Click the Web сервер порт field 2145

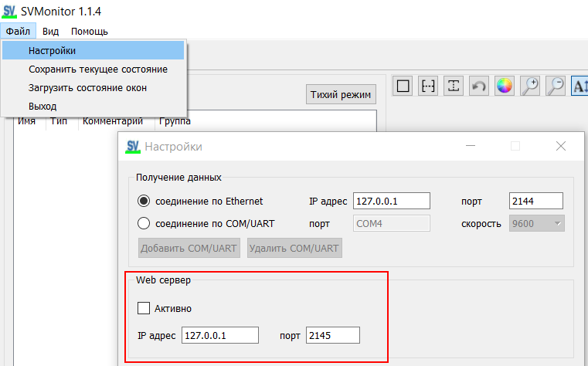tap(332, 335)
